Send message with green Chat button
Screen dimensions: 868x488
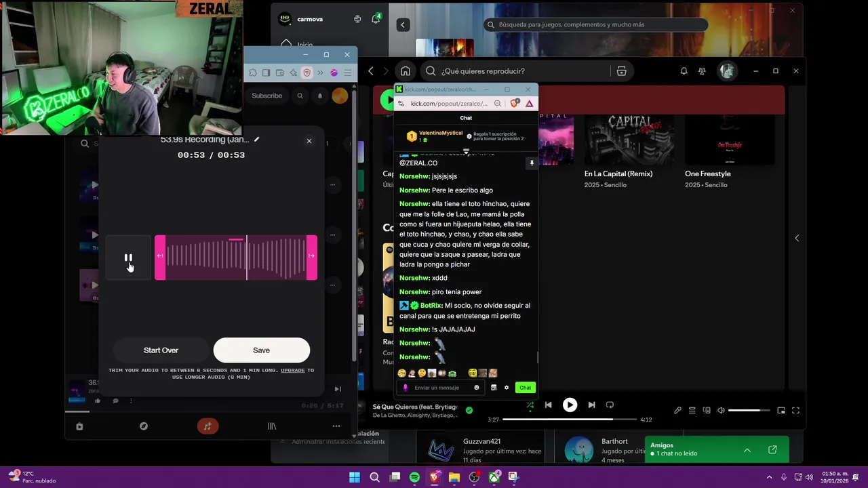526,388
